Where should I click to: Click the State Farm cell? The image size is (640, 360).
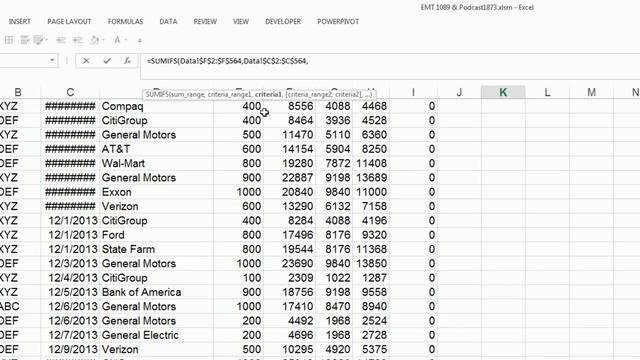click(156, 249)
